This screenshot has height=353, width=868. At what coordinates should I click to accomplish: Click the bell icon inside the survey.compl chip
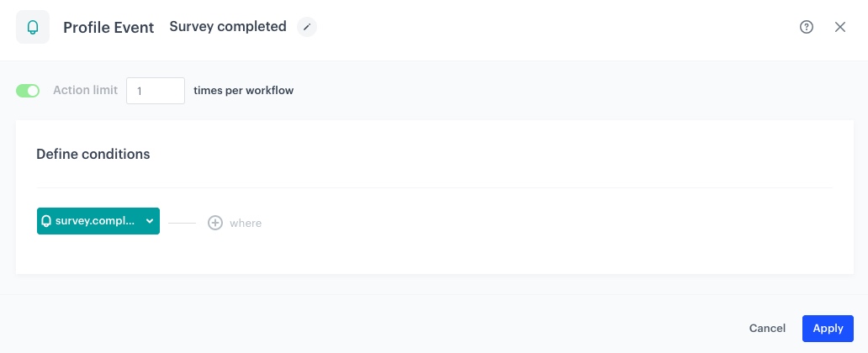pos(46,221)
